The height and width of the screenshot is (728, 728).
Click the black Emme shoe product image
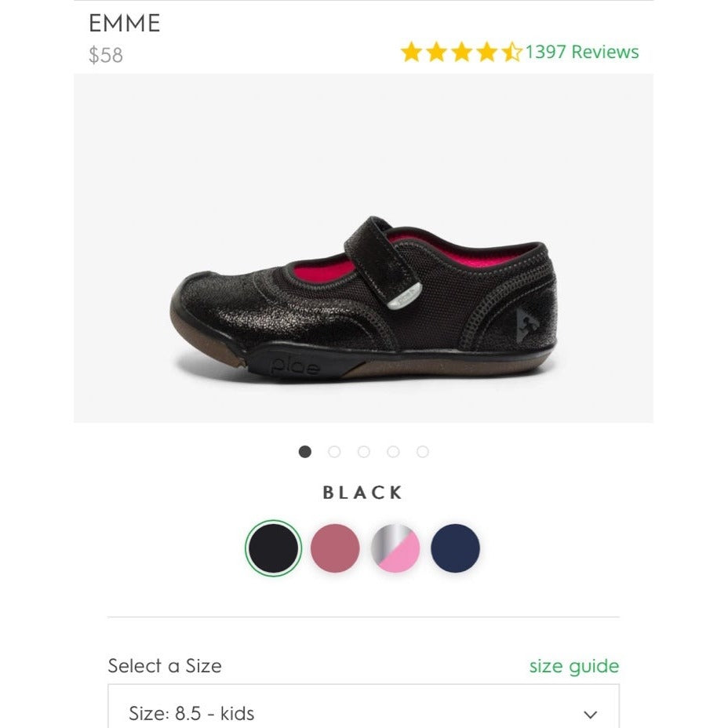[x=363, y=298]
